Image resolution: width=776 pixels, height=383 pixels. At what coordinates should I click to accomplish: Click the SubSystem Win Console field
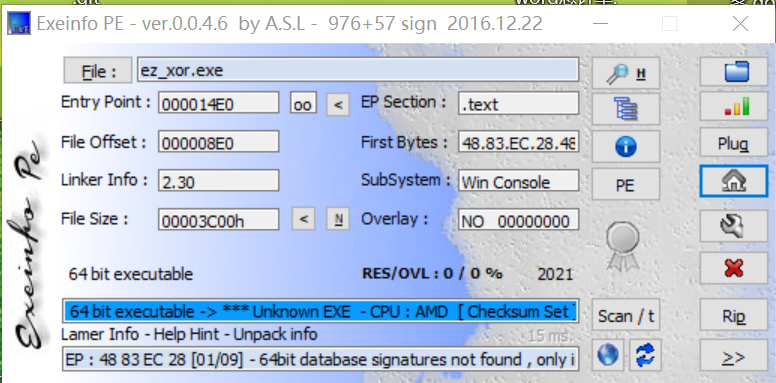tap(518, 181)
